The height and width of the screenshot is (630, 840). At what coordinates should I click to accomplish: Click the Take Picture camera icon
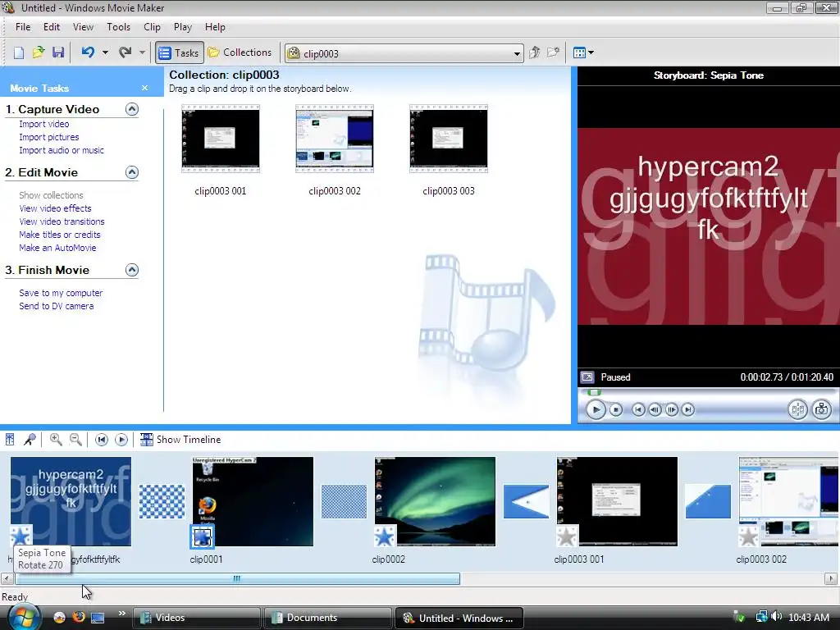[821, 410]
